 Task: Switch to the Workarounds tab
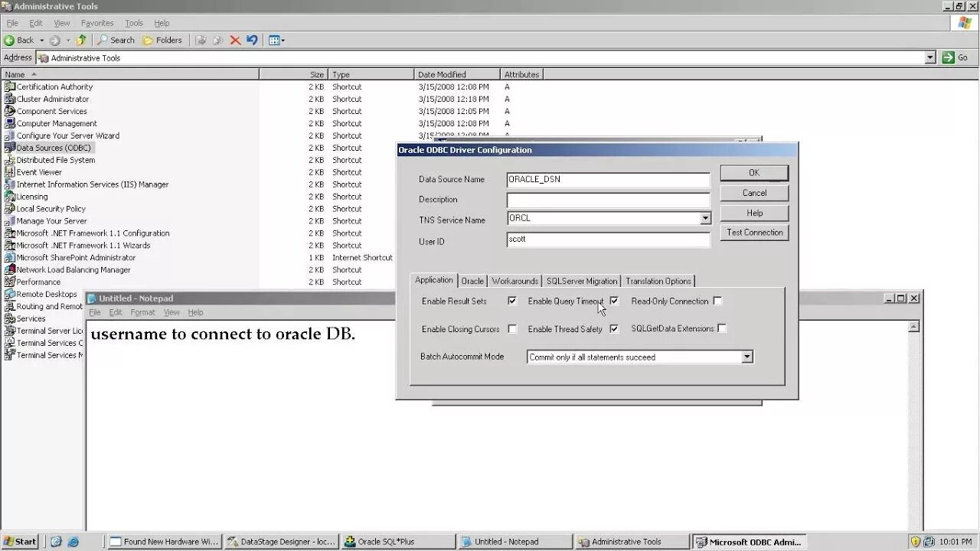[514, 281]
